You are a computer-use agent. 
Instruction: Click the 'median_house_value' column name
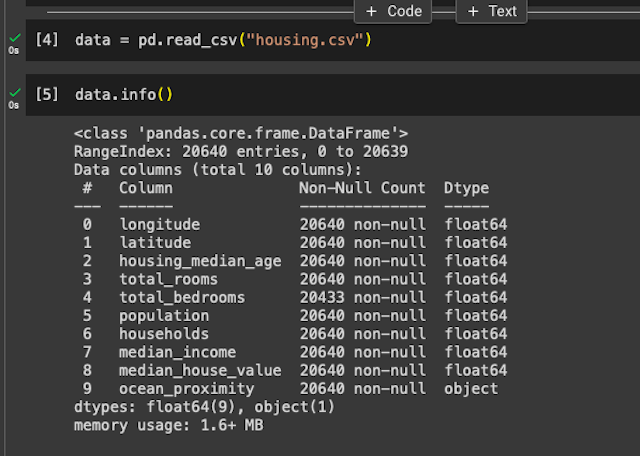pos(200,371)
